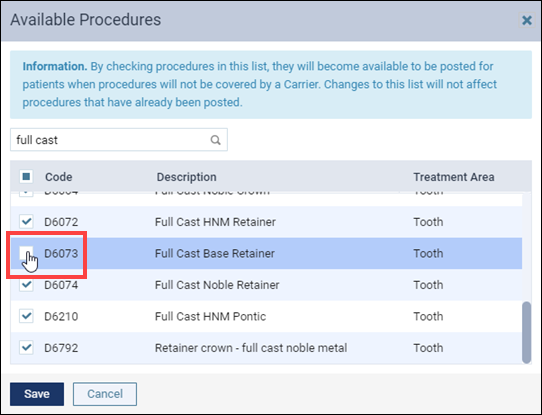Check the D6073 Full Cast Base Retainer box

click(x=26, y=253)
